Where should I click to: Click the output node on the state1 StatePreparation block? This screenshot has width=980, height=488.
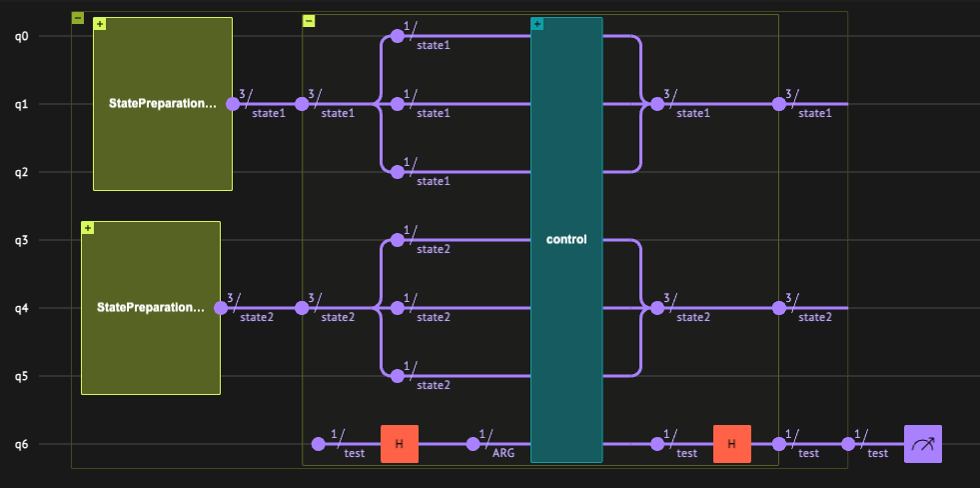coord(233,104)
